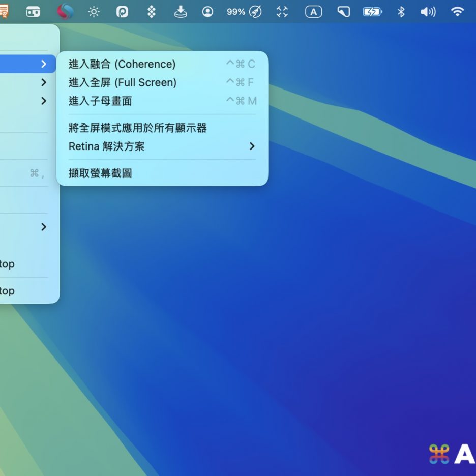The height and width of the screenshot is (476, 476).
Task: Open the battery status icon
Action: point(372,12)
